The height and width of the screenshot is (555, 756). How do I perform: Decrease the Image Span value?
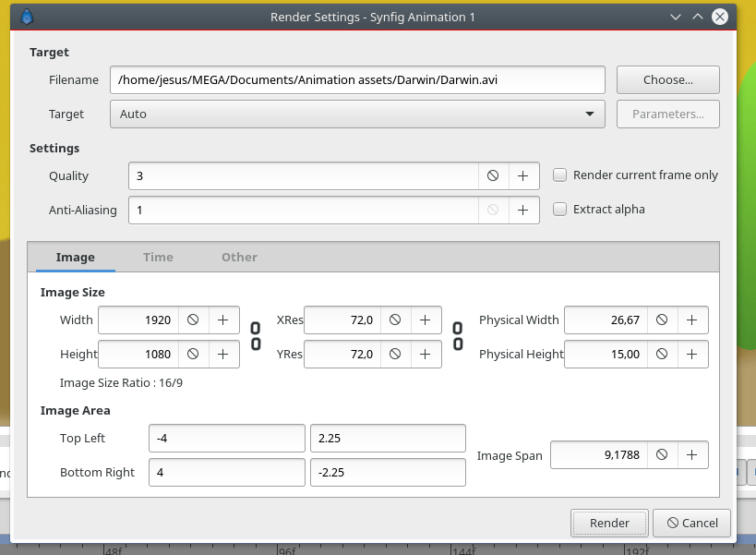tap(662, 454)
